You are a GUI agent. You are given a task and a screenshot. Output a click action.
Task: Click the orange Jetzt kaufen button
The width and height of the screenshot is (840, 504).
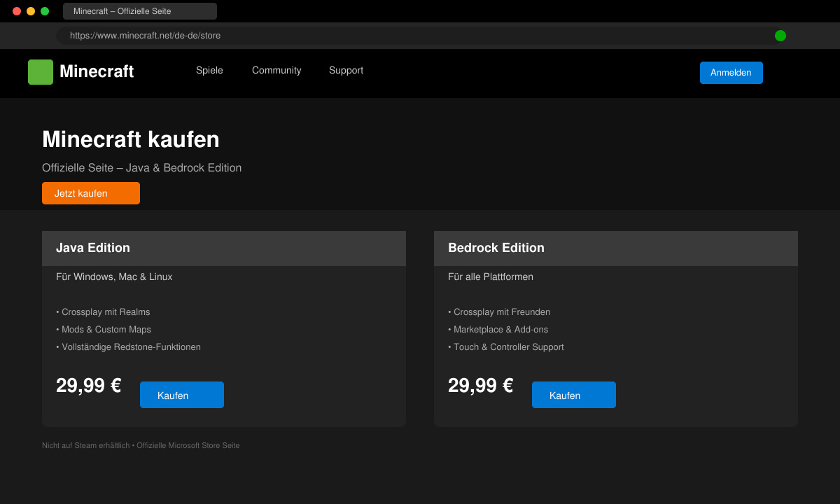91,193
